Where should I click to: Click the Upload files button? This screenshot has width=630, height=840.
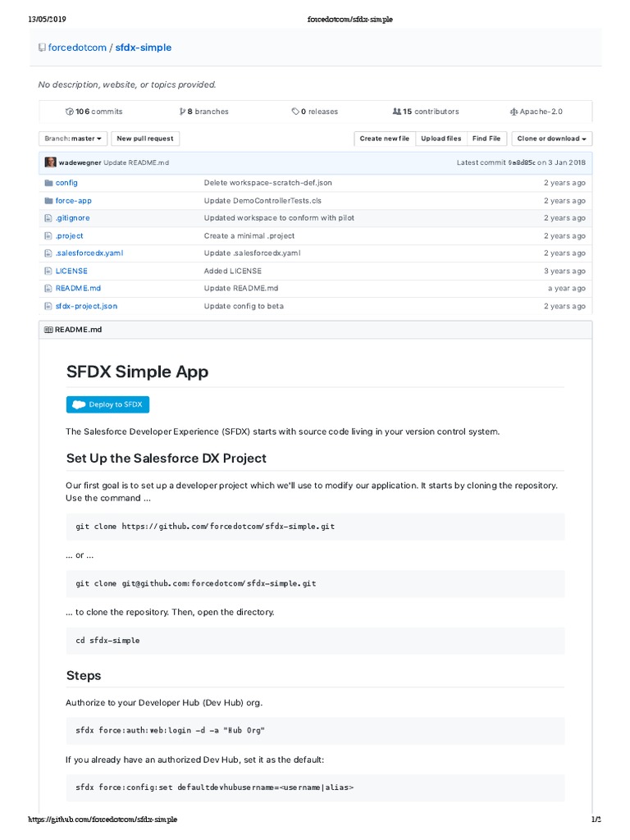coord(441,139)
